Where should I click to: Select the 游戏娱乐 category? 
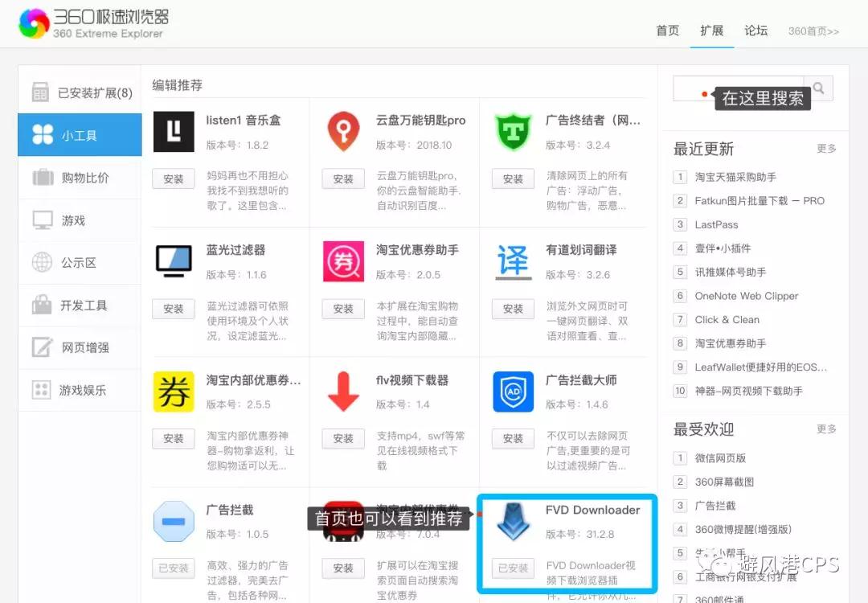click(80, 390)
